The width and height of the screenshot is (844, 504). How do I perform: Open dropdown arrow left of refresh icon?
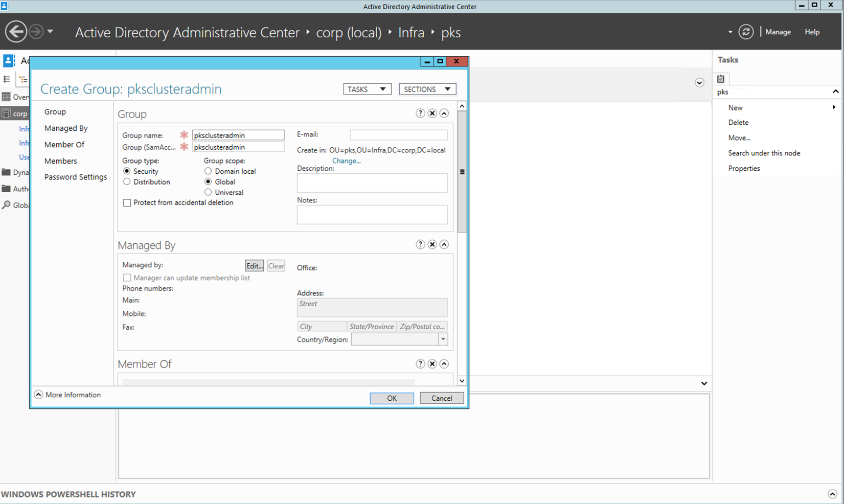pyautogui.click(x=730, y=32)
